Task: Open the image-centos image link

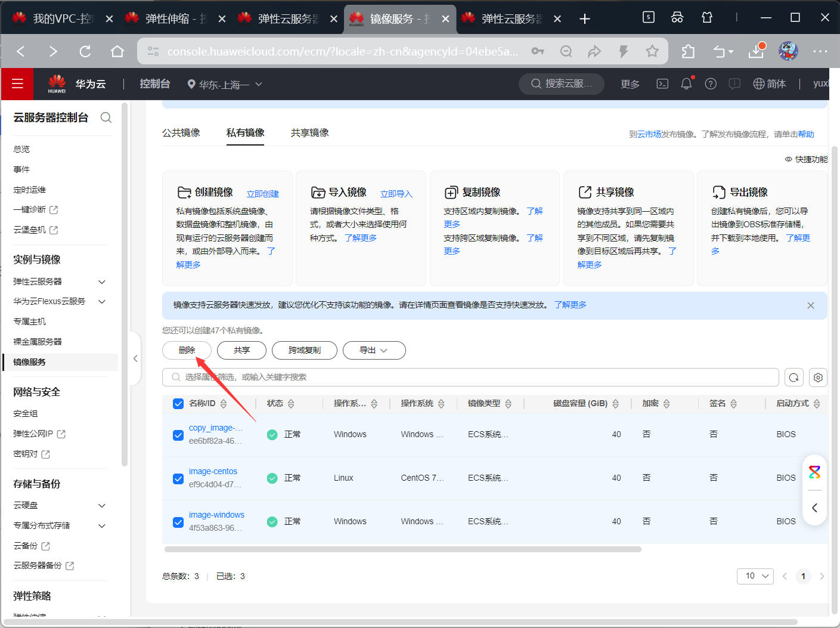Action: coord(213,471)
